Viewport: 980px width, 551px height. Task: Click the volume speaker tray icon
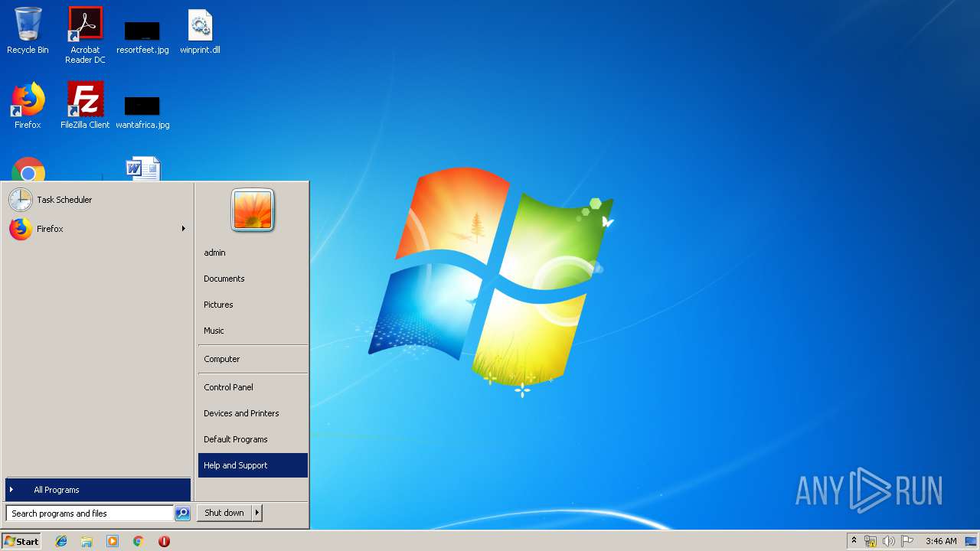point(889,541)
